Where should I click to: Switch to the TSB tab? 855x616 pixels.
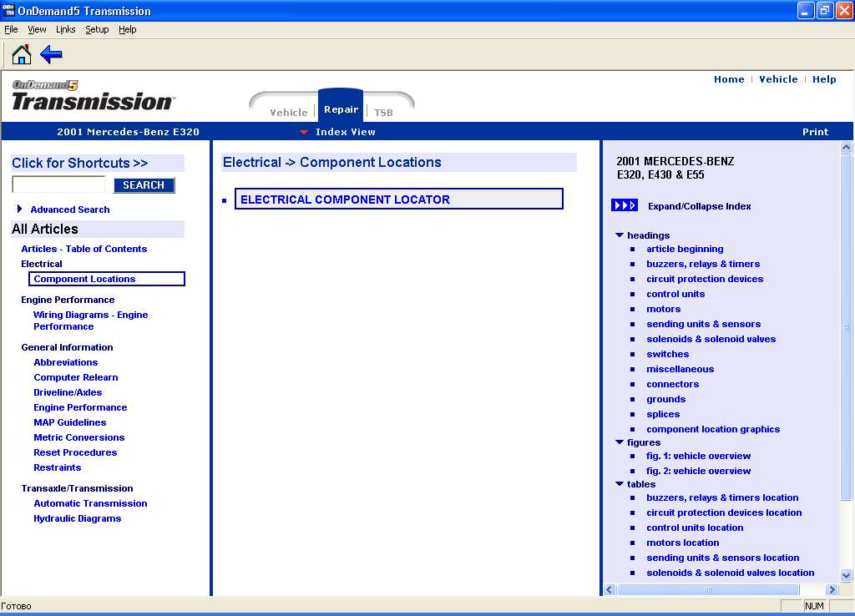(383, 113)
